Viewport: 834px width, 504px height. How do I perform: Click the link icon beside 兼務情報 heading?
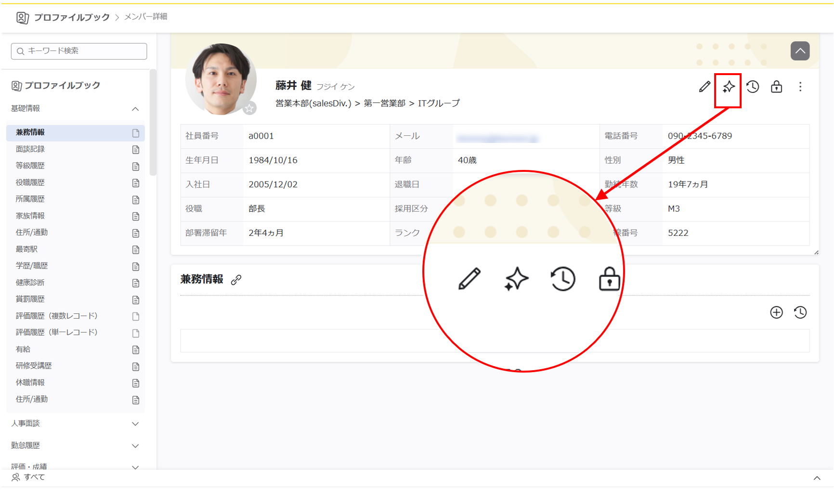click(x=236, y=280)
